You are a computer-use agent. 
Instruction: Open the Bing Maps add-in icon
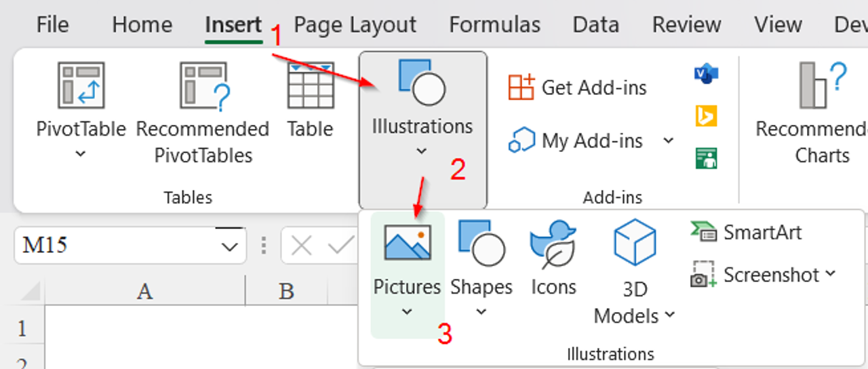tap(706, 116)
